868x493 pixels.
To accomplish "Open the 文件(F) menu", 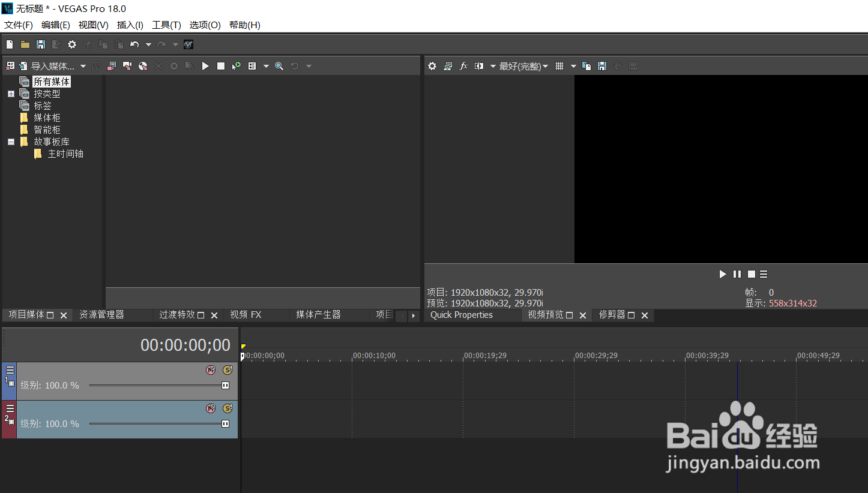I will [19, 25].
